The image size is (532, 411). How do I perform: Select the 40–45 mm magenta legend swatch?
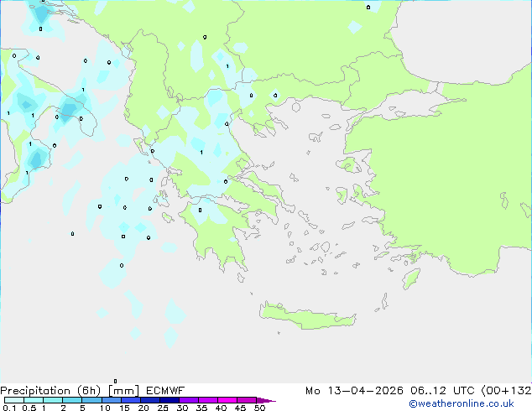[227, 400]
